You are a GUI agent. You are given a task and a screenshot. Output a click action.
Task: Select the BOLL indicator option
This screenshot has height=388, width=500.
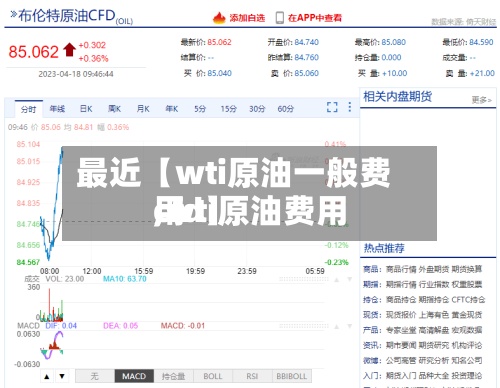(213, 376)
